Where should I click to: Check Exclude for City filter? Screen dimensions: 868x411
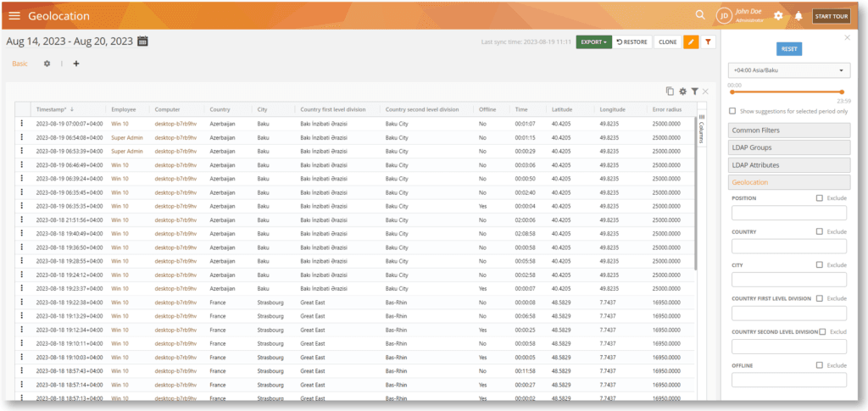820,265
